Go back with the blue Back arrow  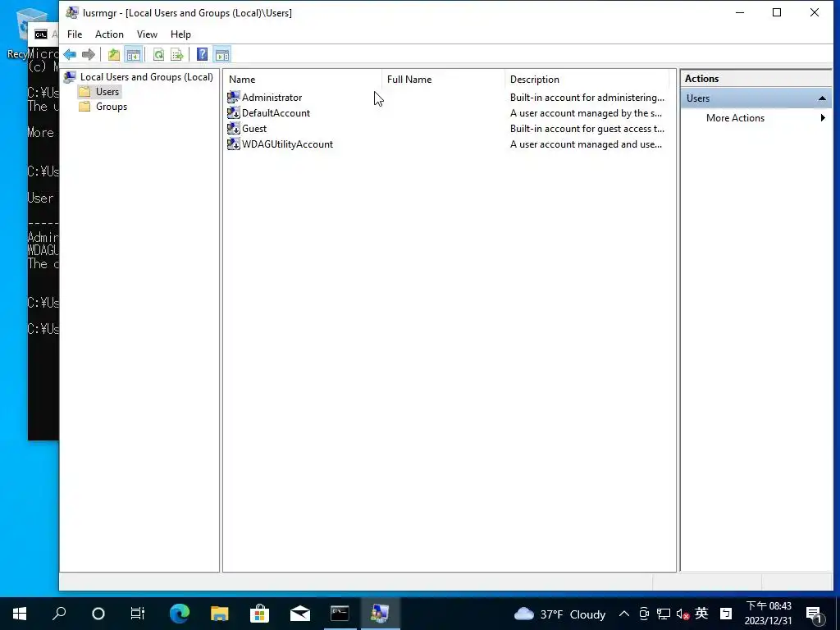70,55
